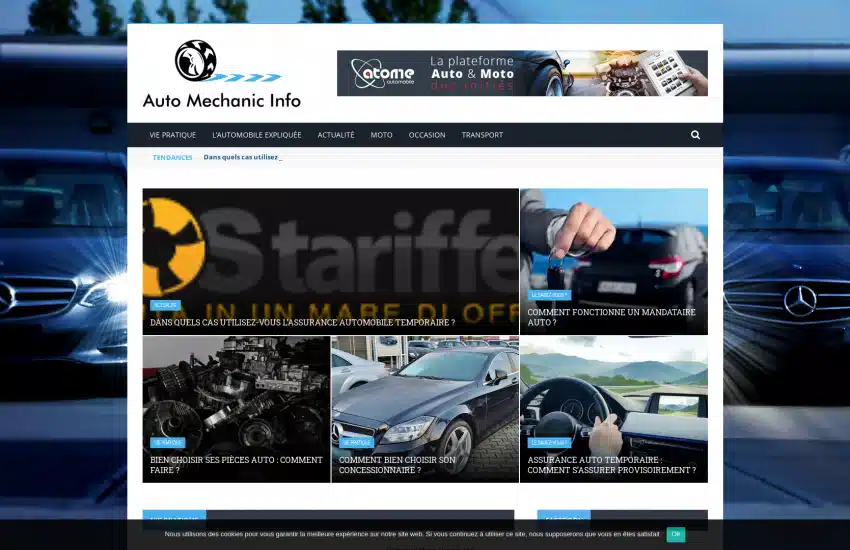Viewport: 850px width, 550px height.
Task: Go to the Actualité section
Action: [x=336, y=135]
